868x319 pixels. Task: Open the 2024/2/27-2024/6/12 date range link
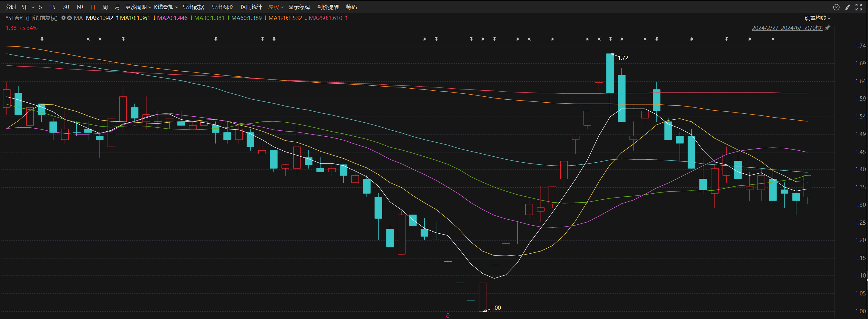[787, 28]
